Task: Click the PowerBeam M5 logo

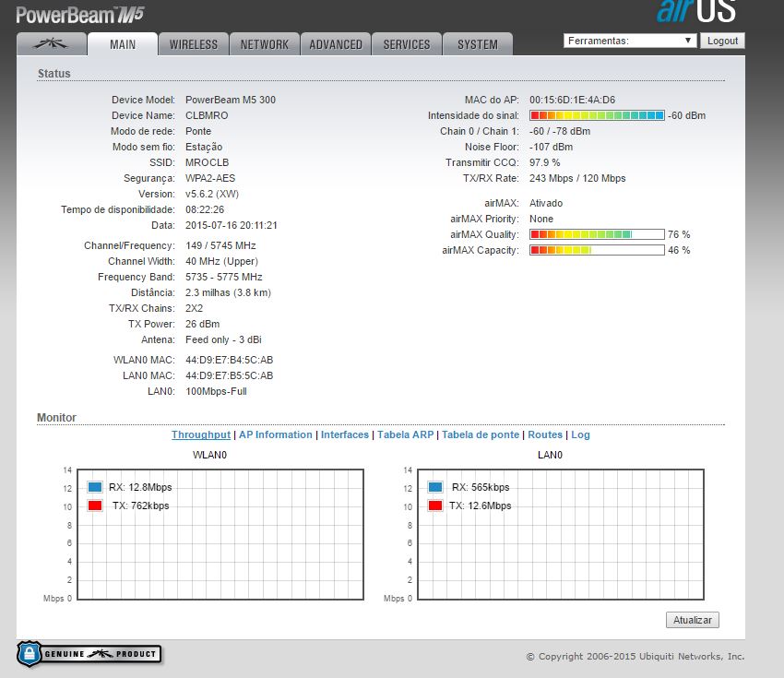Action: pos(80,15)
